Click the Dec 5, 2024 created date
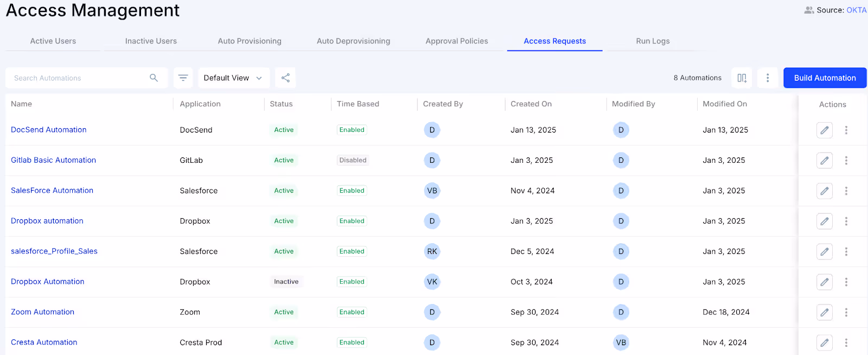 click(532, 251)
